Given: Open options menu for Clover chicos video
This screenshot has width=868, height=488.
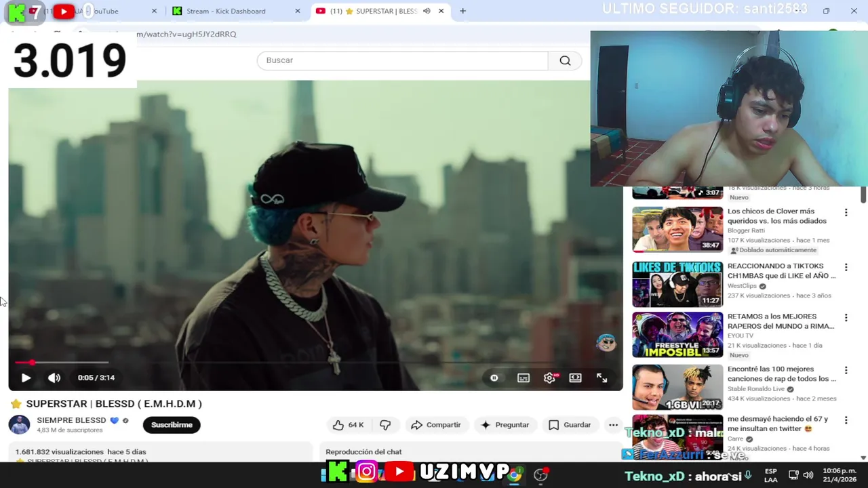Looking at the screenshot, I should 846,213.
